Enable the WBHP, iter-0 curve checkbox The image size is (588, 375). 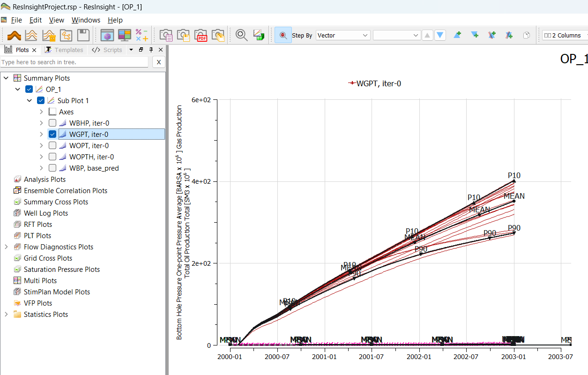tap(52, 123)
